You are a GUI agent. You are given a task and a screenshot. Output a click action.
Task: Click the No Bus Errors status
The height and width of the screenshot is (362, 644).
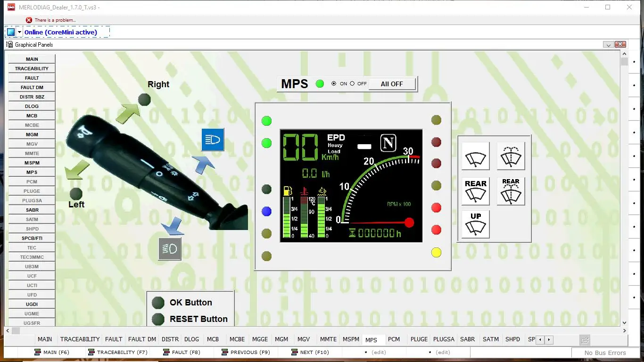605,353
